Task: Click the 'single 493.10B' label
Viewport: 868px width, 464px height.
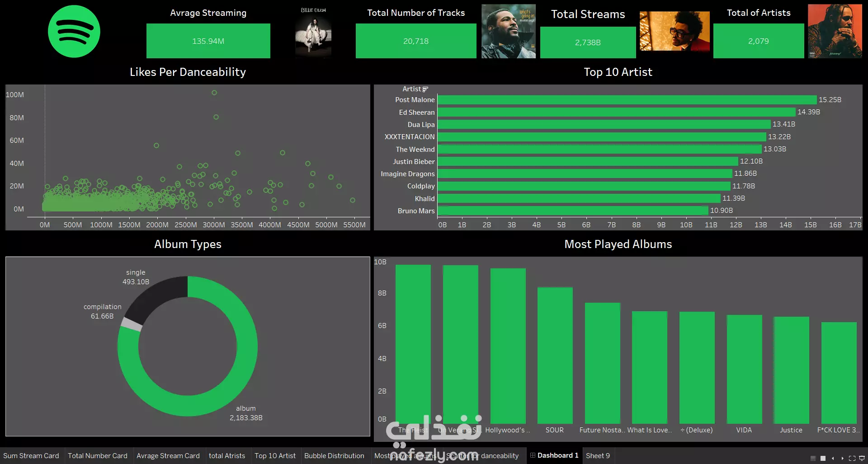Action: point(136,277)
